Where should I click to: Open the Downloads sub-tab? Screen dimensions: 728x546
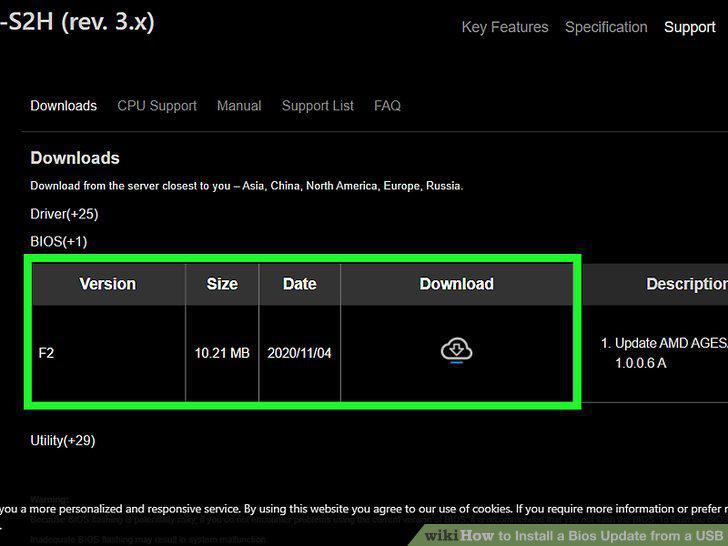coord(64,105)
